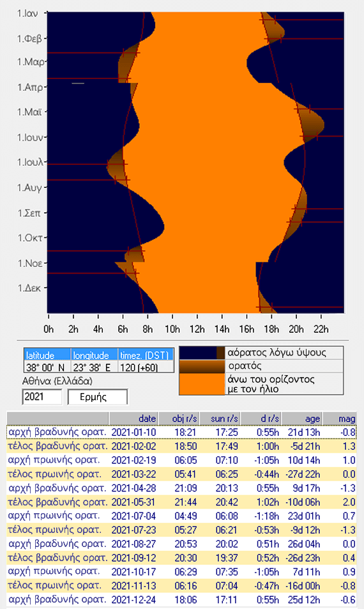Click the ορατός gradient legend swatch
Image resolution: width=364 pixels, height=609 pixels.
point(202,366)
